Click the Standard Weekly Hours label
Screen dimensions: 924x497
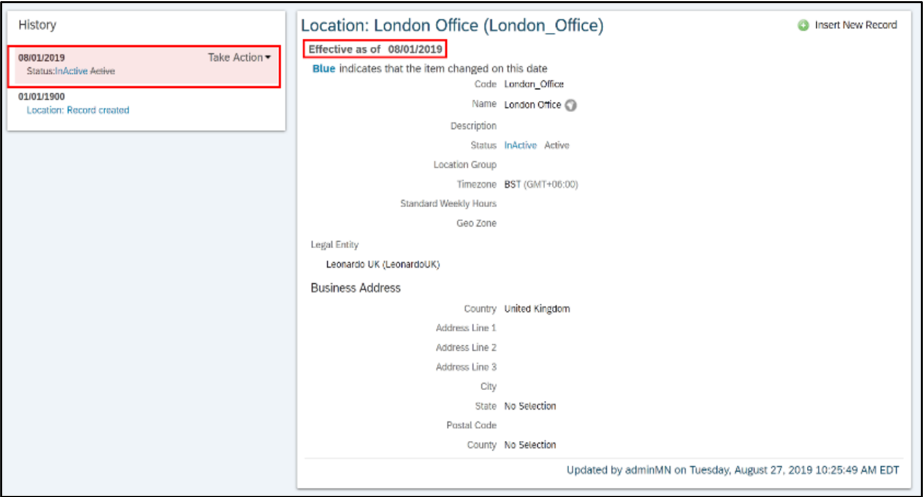[x=448, y=203]
